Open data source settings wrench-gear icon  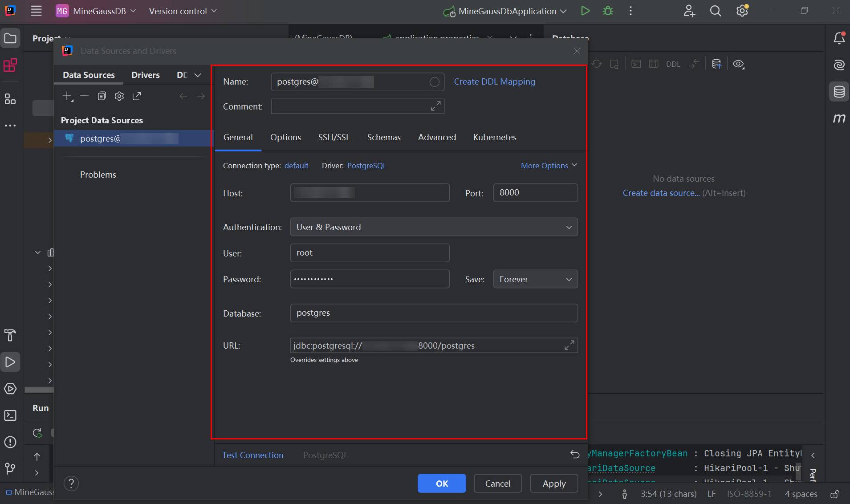tap(119, 96)
